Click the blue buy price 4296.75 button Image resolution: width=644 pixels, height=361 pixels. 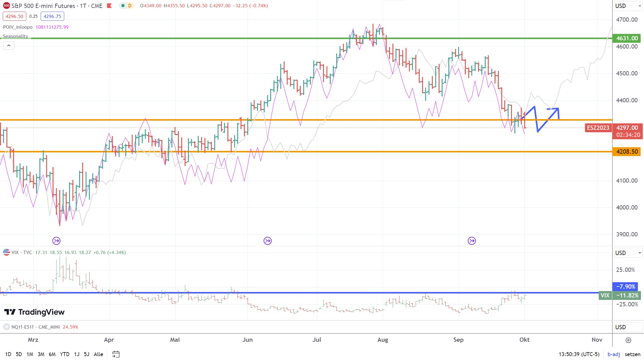[x=52, y=16]
